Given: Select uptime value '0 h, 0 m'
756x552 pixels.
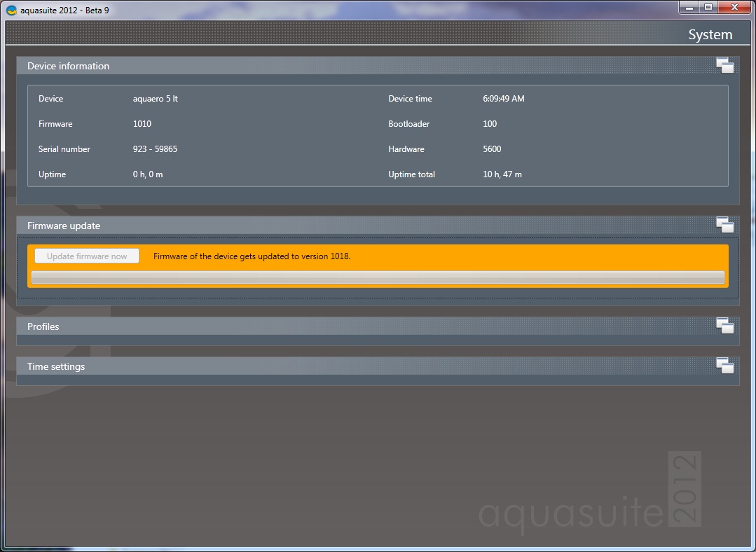Looking at the screenshot, I should 148,174.
